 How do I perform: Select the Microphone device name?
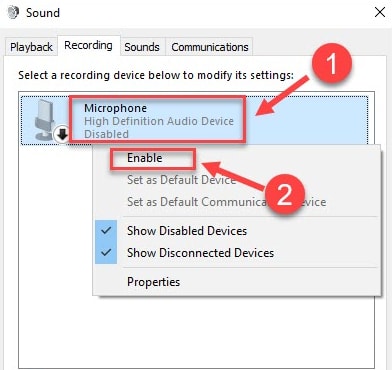(115, 108)
